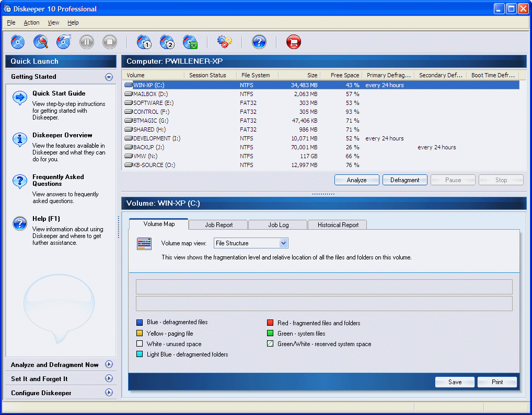
Task: Open the Quick Start Guide arrow icon
Action: pos(20,98)
